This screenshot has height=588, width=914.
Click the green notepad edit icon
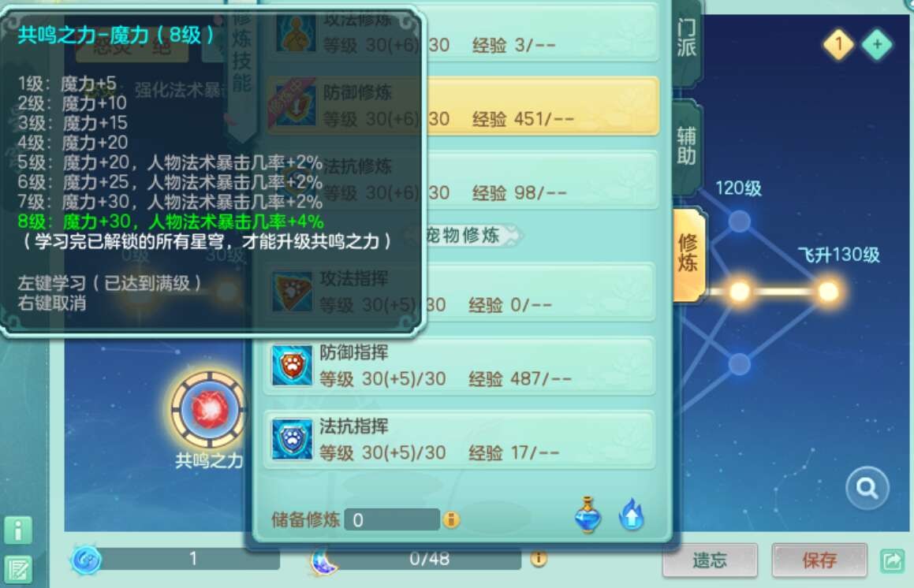click(x=18, y=569)
